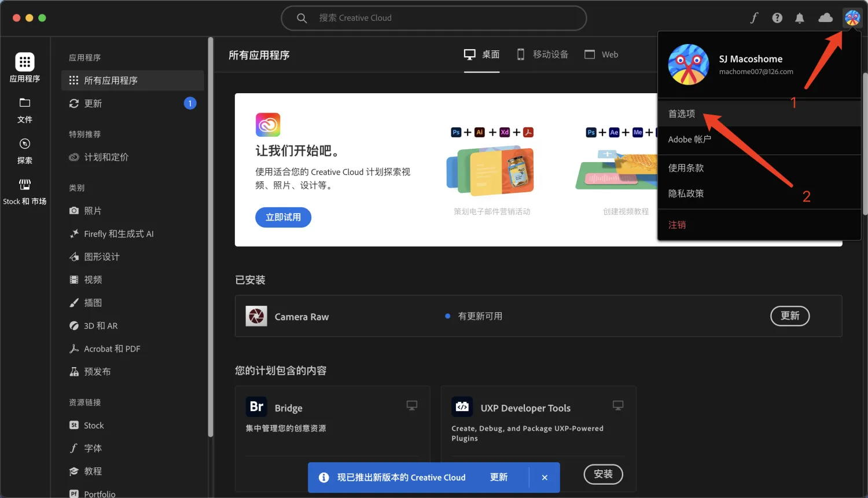Viewport: 868px width, 498px height.
Task: Click the account avatar in top bar
Action: 852,18
